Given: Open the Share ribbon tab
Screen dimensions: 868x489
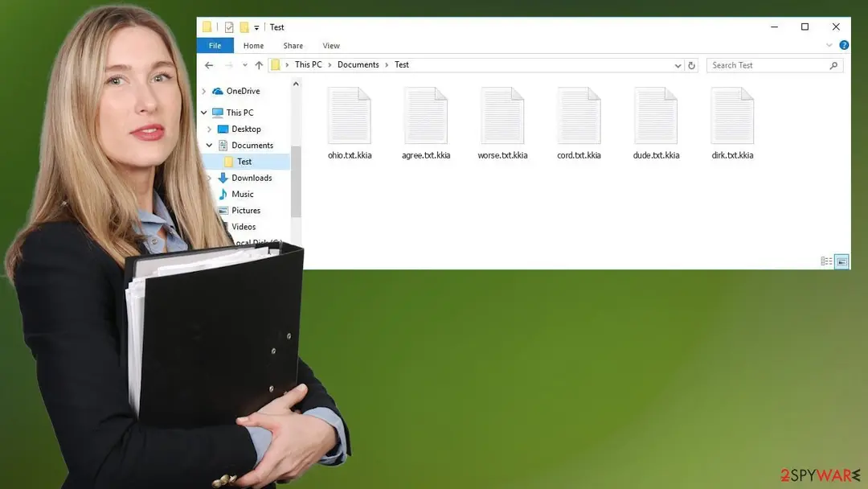Looking at the screenshot, I should [293, 45].
